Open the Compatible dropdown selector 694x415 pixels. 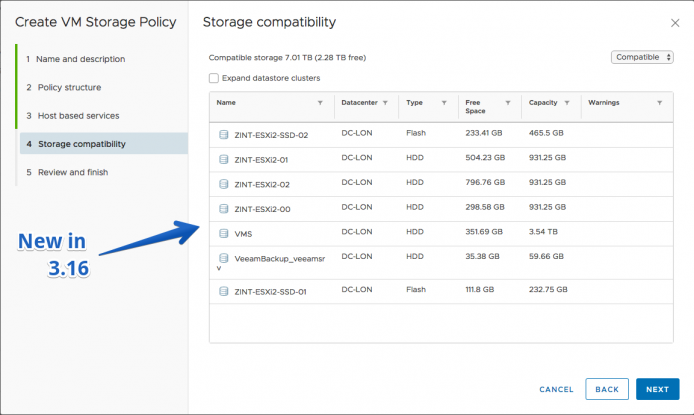642,57
